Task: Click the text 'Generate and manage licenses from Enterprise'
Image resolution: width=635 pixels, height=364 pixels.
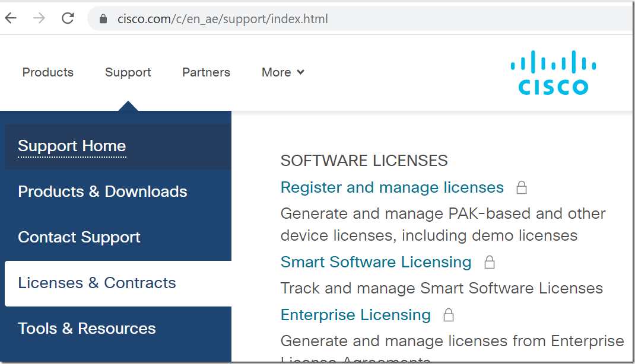Action: [x=452, y=341]
